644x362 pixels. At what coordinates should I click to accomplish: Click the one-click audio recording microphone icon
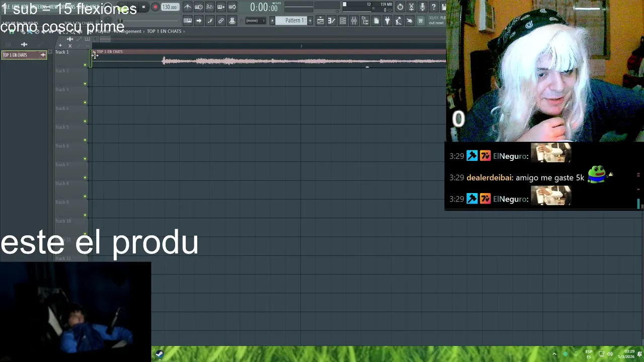(422, 7)
